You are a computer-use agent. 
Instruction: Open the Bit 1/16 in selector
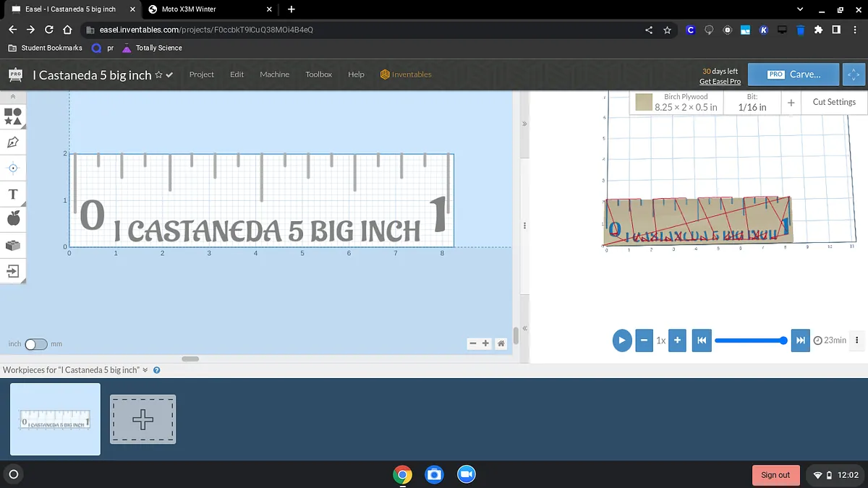tap(752, 102)
